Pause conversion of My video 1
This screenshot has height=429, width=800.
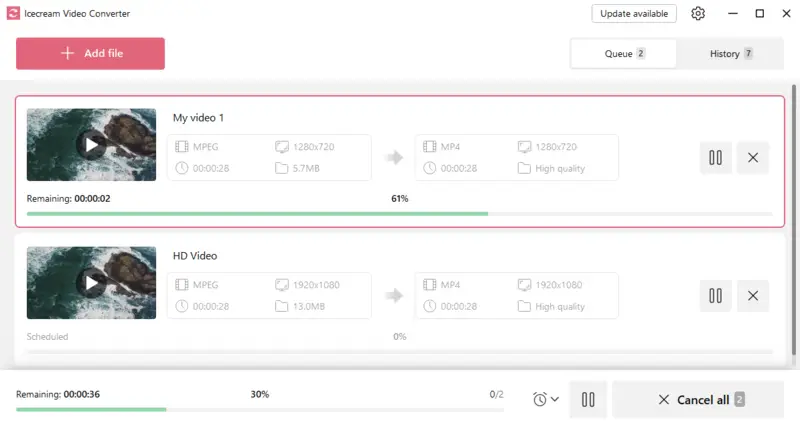point(715,158)
